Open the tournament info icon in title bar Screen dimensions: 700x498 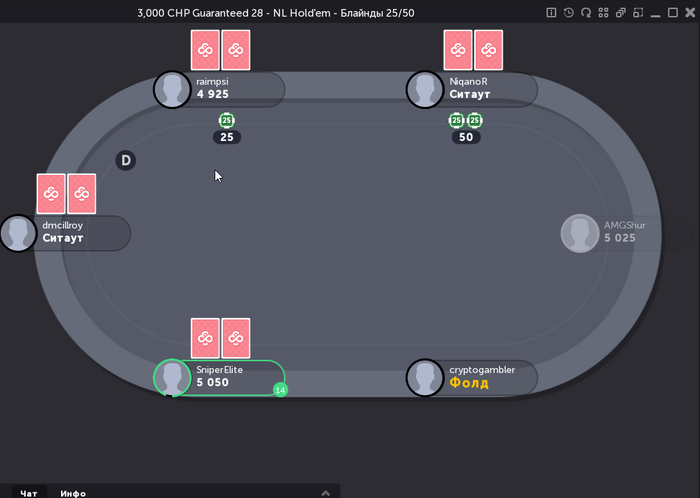(551, 12)
